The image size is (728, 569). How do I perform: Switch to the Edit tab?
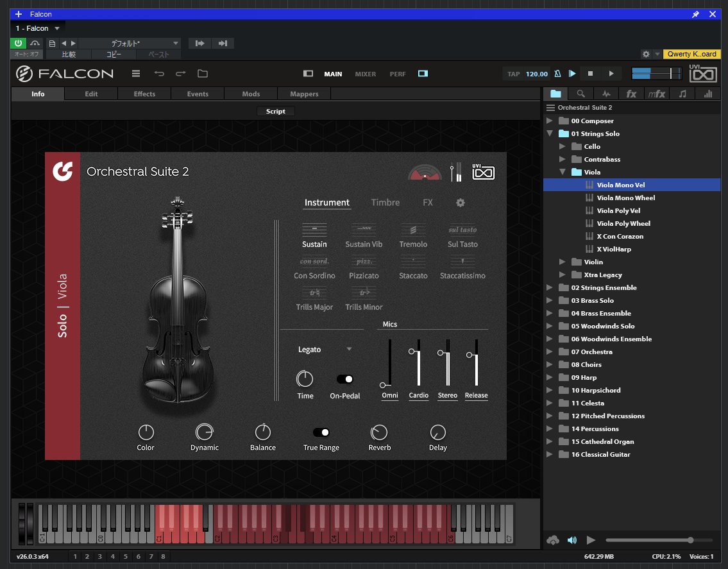pyautogui.click(x=91, y=94)
